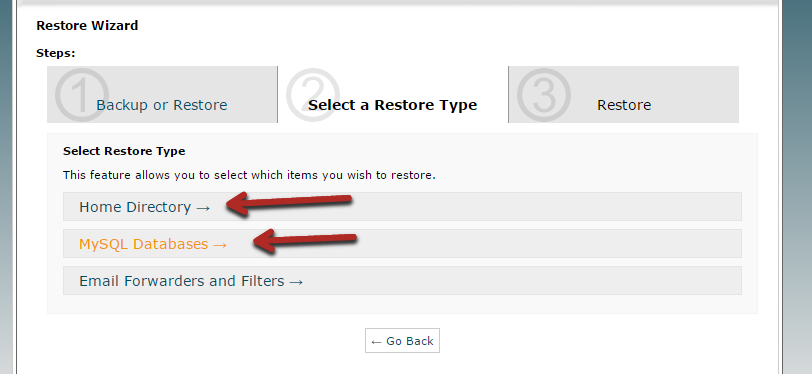Click the arrow icon after Home Directory
Image resolution: width=812 pixels, height=374 pixels.
point(203,208)
